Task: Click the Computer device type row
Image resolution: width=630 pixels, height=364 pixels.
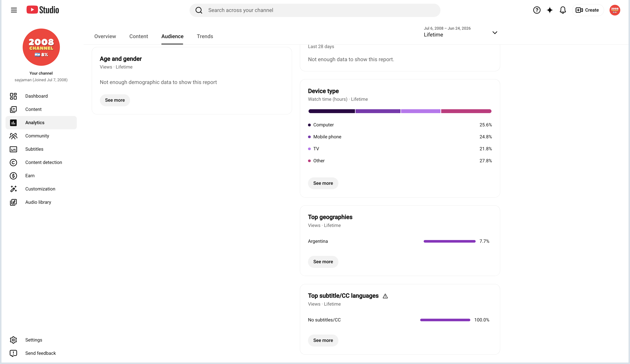Action: pyautogui.click(x=400, y=125)
